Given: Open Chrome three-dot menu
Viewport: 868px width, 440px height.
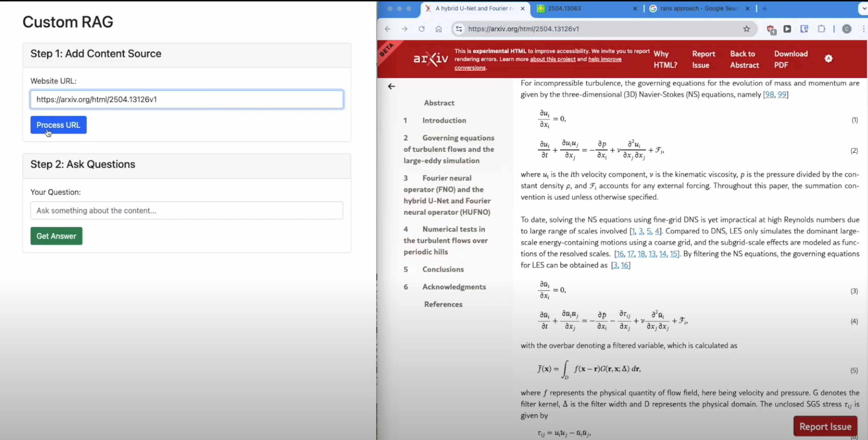Looking at the screenshot, I should 864,29.
